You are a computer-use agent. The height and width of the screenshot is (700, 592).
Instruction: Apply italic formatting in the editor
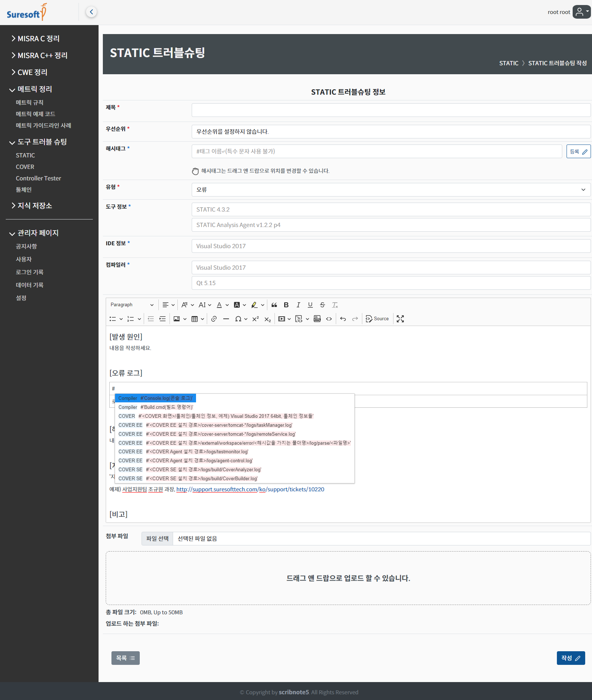(x=298, y=305)
